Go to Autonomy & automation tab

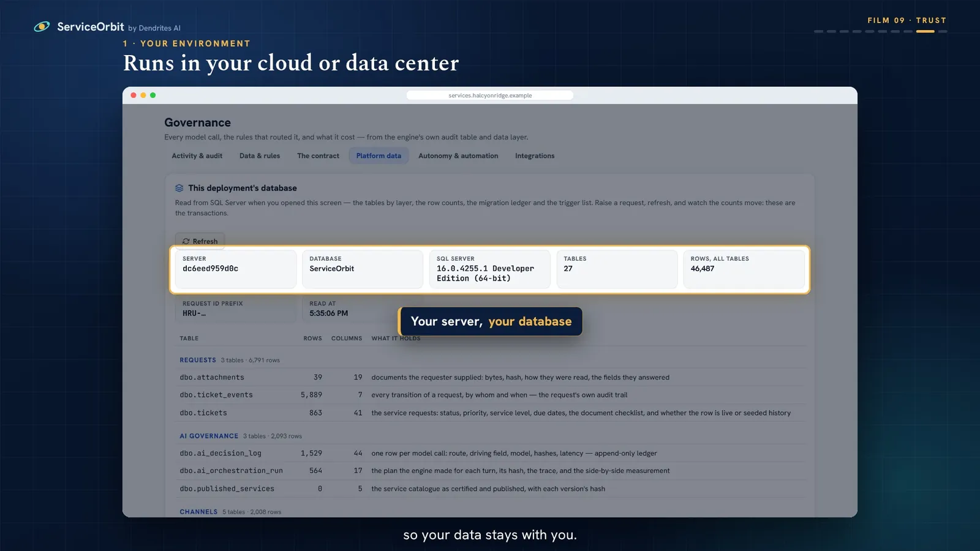click(x=458, y=156)
